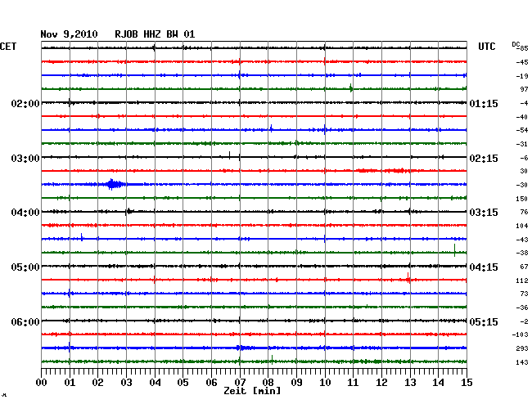The height and width of the screenshot is (404, 532).
Task: Click minute axis label '01'
Action: [x=70, y=382]
